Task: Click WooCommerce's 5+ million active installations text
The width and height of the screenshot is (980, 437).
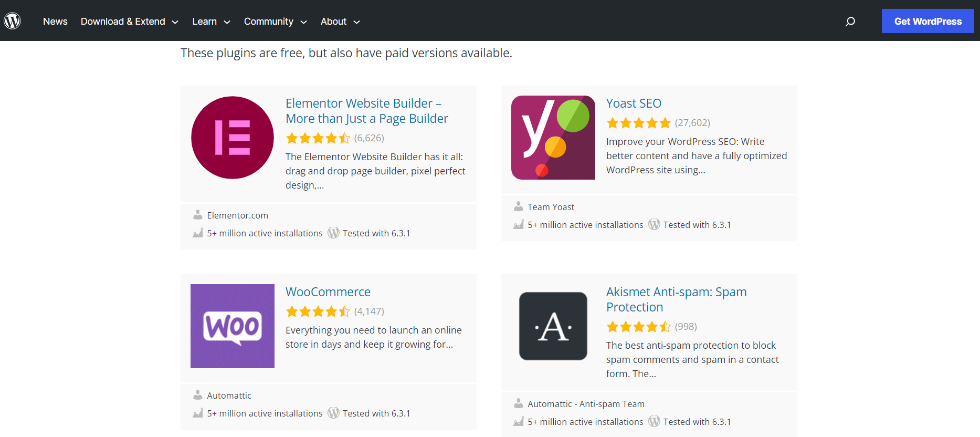Action: 265,413
